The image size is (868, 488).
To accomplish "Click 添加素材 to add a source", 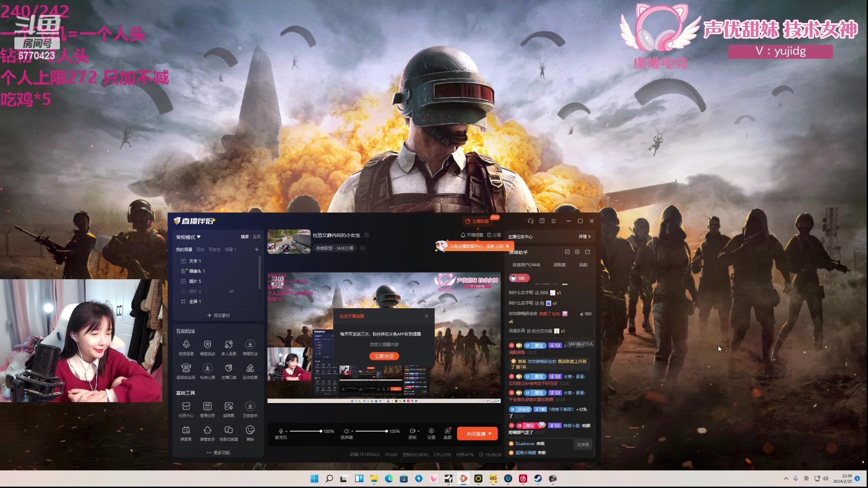I will tap(218, 315).
